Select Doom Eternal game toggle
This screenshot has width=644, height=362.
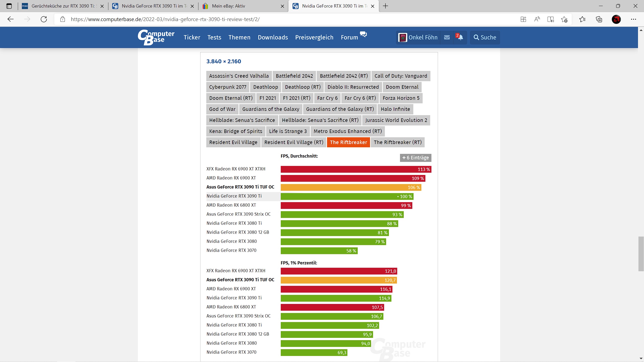402,87
